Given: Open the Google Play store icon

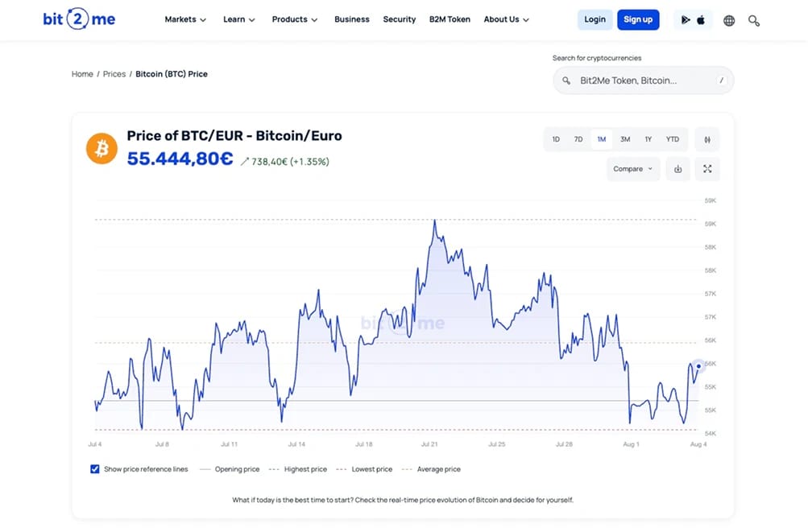Looking at the screenshot, I should (686, 20).
